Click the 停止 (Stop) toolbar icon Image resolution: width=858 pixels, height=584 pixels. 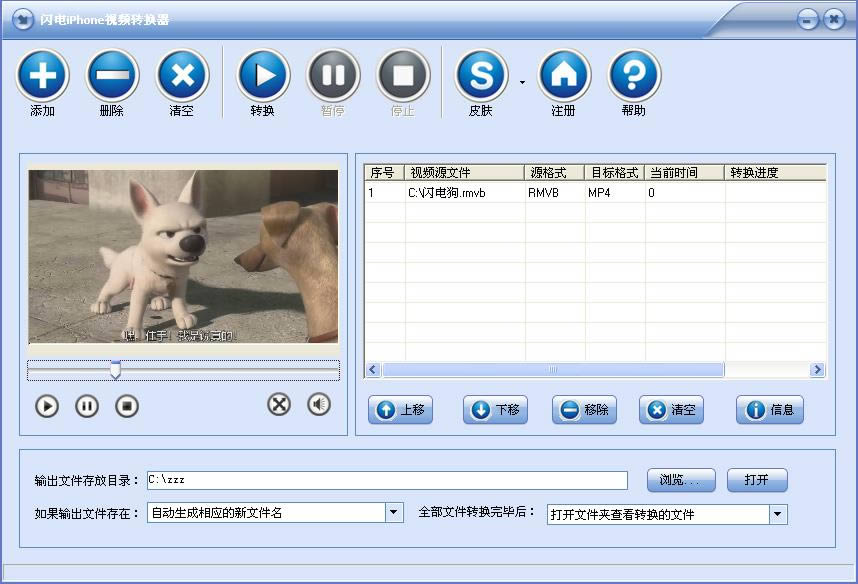coord(403,76)
